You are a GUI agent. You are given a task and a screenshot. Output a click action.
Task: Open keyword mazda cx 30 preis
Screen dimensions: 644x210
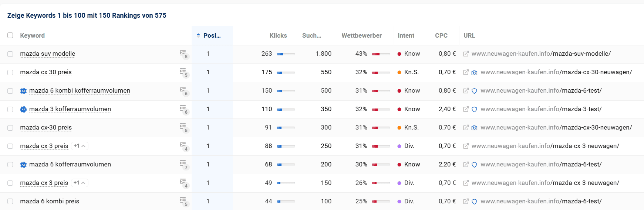point(46,72)
